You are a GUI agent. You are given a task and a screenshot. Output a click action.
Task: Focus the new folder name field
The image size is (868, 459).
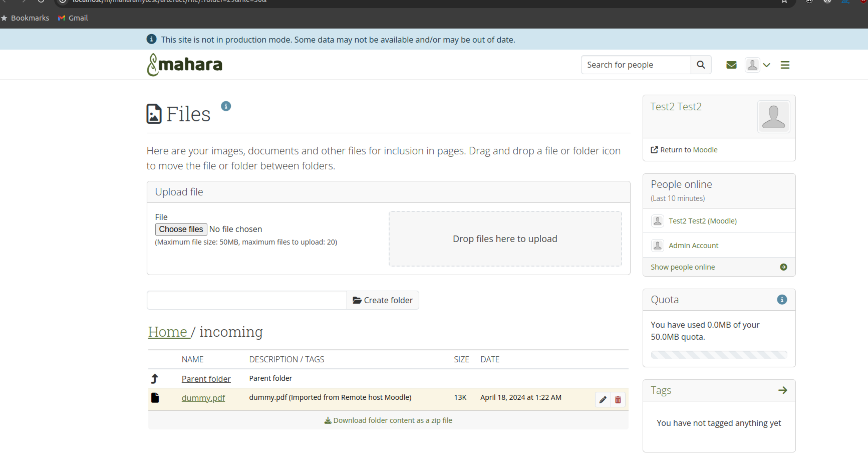[x=247, y=300]
